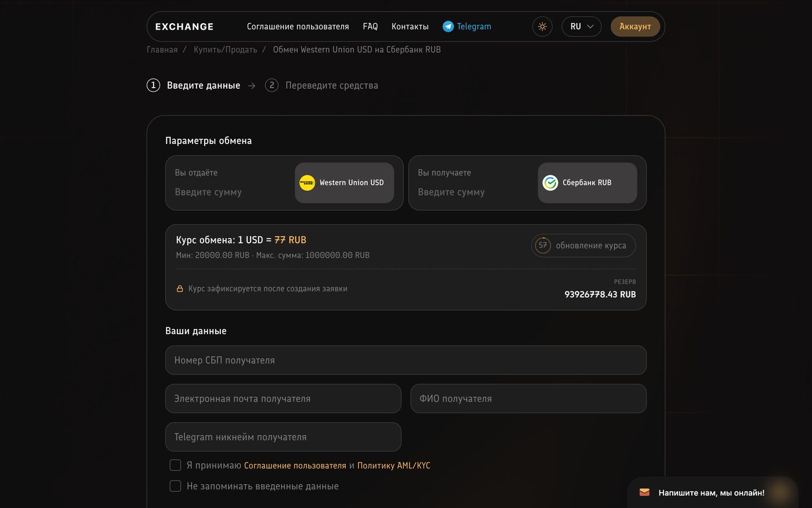This screenshot has height=508, width=812.
Task: Open the 'Напишите нам, мы онлайн!' chat
Action: 712,492
